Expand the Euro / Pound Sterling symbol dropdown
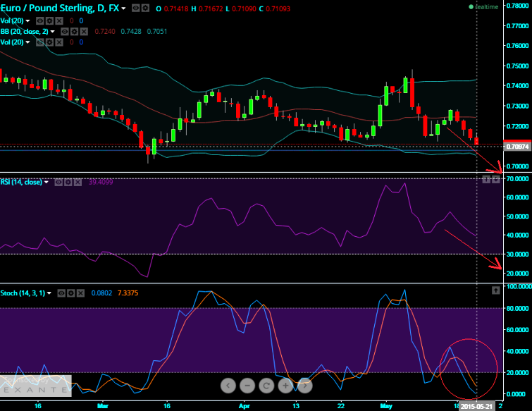The width and height of the screenshot is (532, 411). pyautogui.click(x=125, y=8)
